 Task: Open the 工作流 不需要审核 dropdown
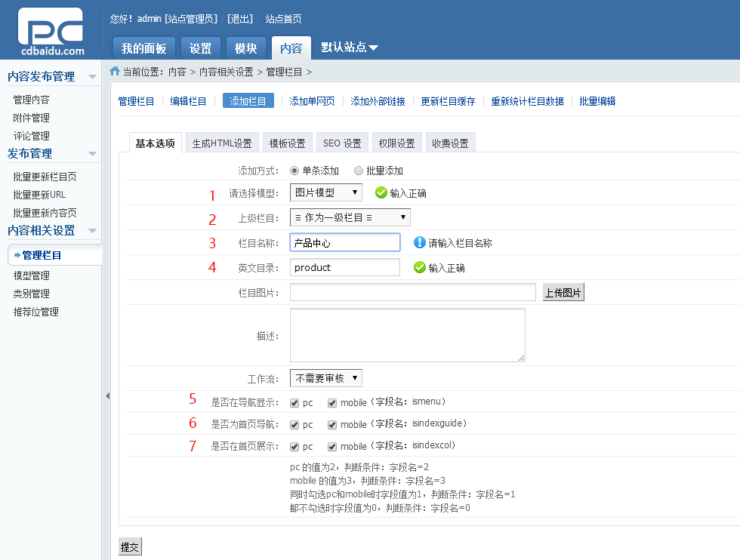point(326,378)
